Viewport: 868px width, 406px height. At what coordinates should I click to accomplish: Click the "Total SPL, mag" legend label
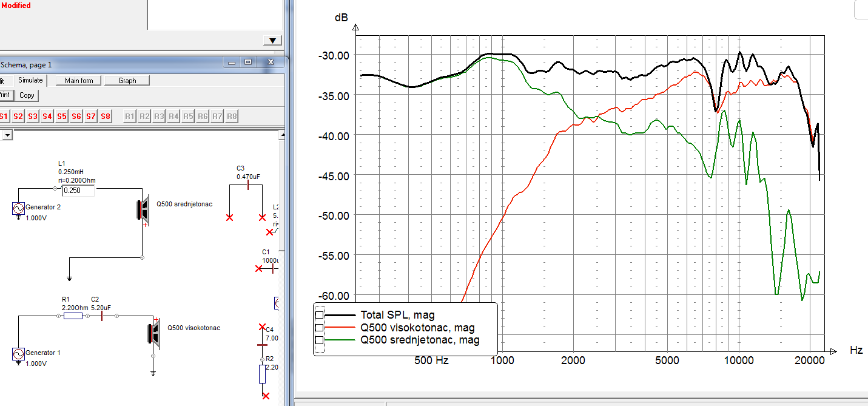[x=397, y=315]
